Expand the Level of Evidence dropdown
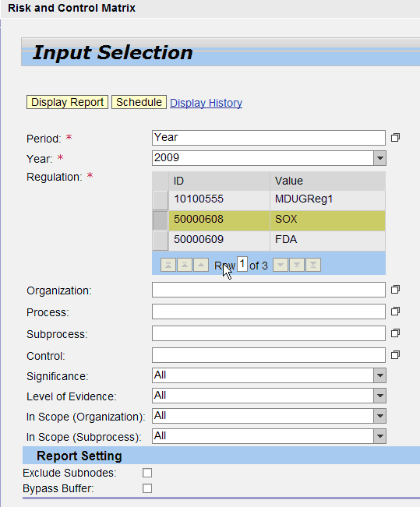Image resolution: width=420 pixels, height=507 pixels. click(x=380, y=396)
